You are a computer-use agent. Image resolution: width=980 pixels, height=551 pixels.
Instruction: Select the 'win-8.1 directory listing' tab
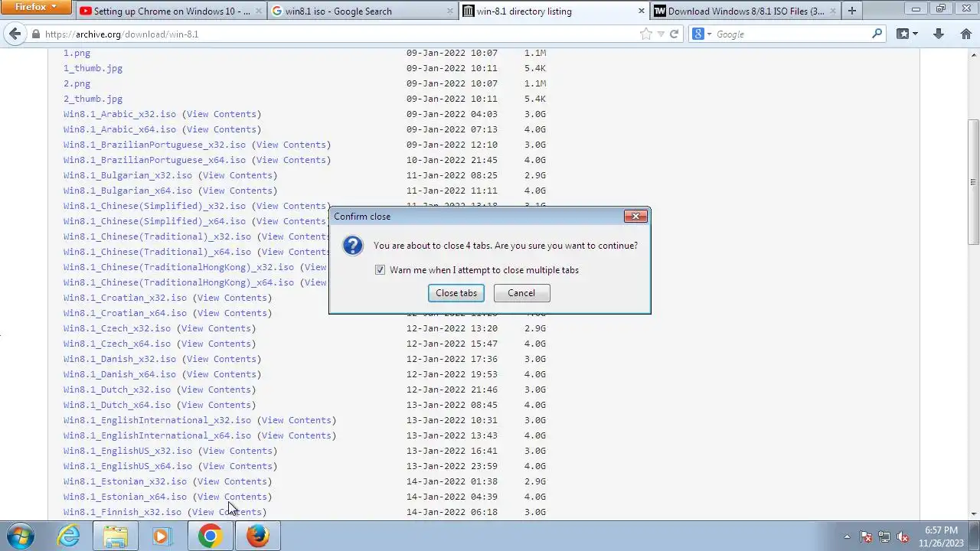click(554, 11)
